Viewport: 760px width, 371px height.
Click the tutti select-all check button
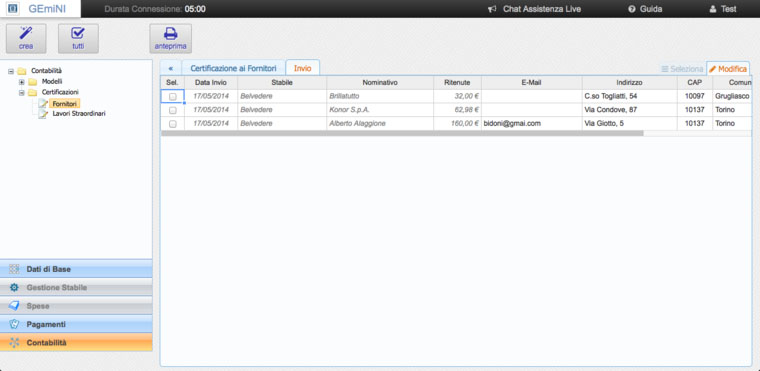coord(78,38)
